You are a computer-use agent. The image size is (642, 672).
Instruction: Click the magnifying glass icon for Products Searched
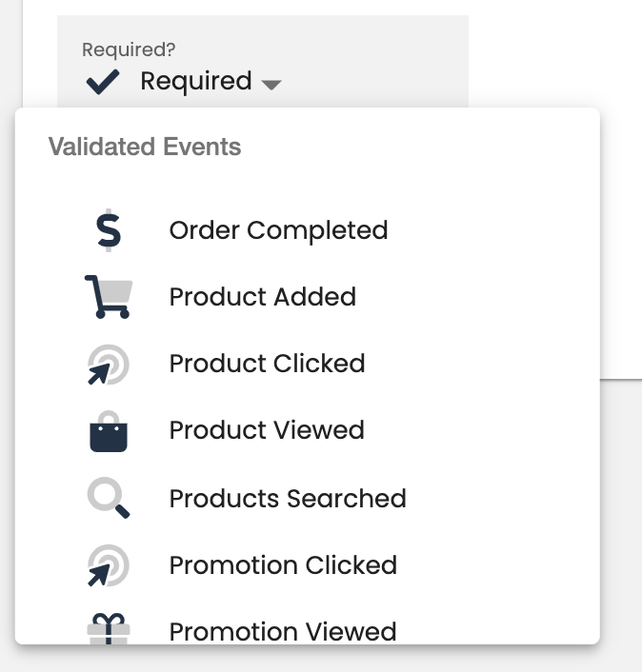[108, 498]
